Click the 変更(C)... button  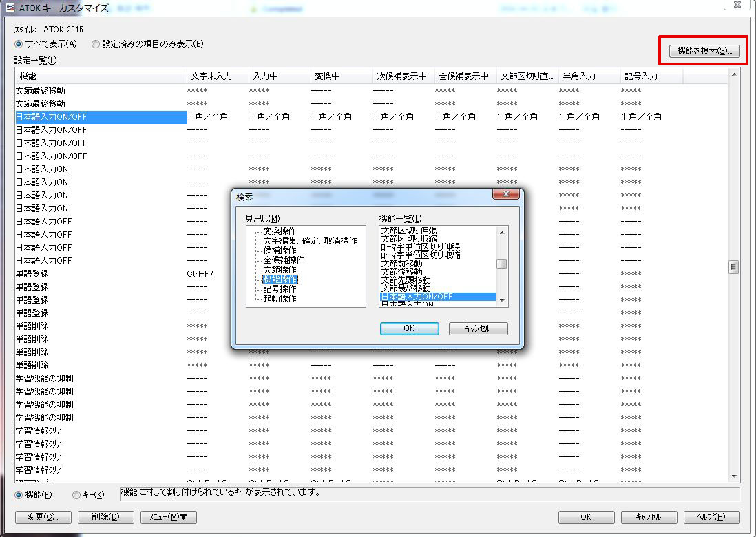pos(43,517)
